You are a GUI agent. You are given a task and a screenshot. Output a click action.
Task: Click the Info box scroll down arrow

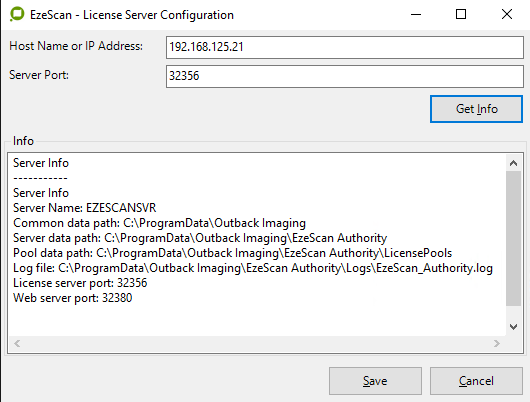[513, 327]
